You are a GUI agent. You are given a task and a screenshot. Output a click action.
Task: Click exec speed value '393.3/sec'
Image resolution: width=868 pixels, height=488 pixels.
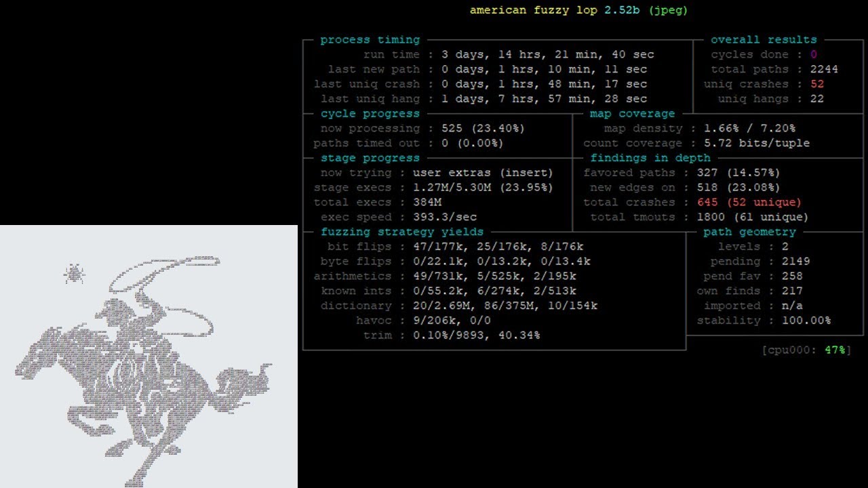click(444, 218)
